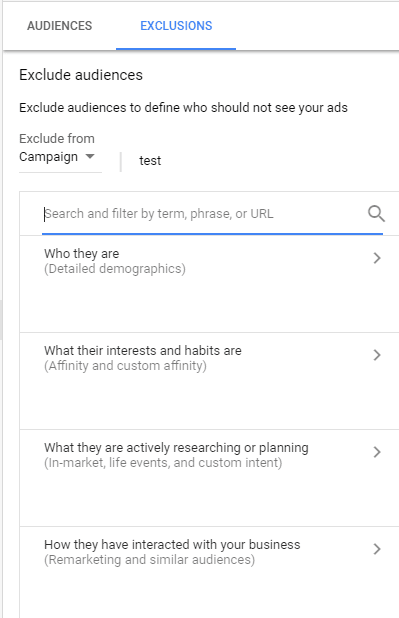399x618 pixels.
Task: Click the "Exclude from" field label
Action: pyautogui.click(x=57, y=138)
